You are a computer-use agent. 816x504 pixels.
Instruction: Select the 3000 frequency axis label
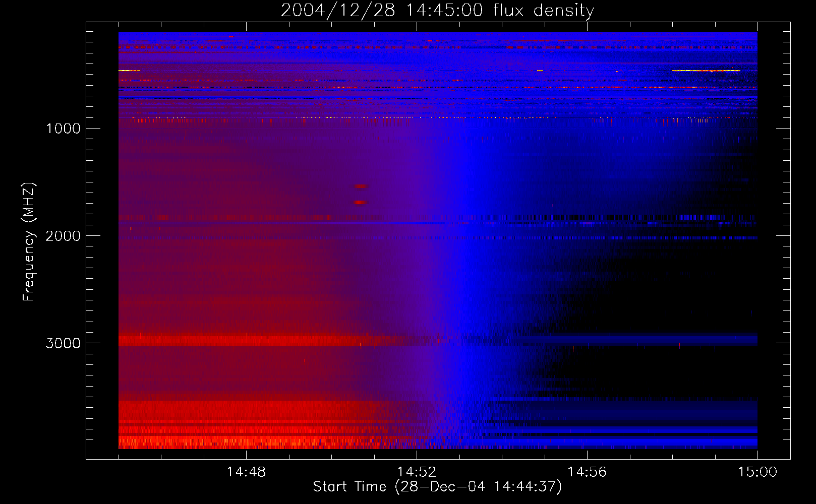point(63,343)
